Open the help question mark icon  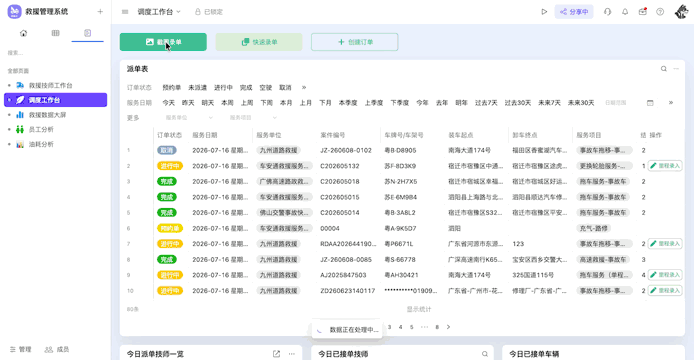[x=660, y=12]
